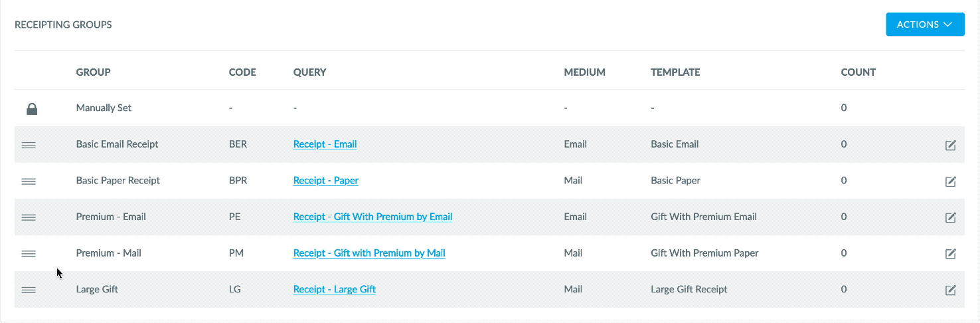Click the reorder handle for Premium - Mail
This screenshot has width=980, height=323.
point(29,253)
